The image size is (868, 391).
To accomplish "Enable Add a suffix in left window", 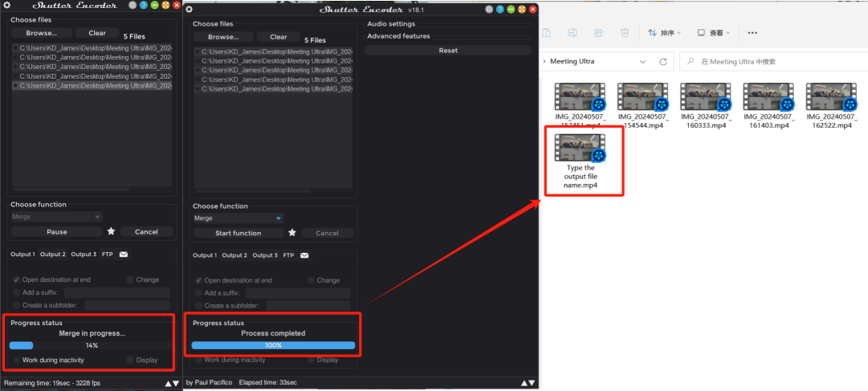I will (17, 292).
